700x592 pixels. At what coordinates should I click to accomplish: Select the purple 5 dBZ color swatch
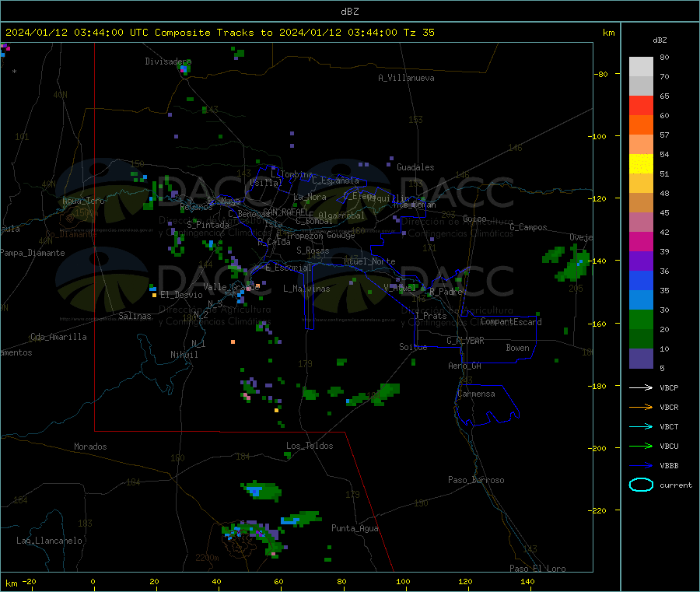[x=641, y=359]
